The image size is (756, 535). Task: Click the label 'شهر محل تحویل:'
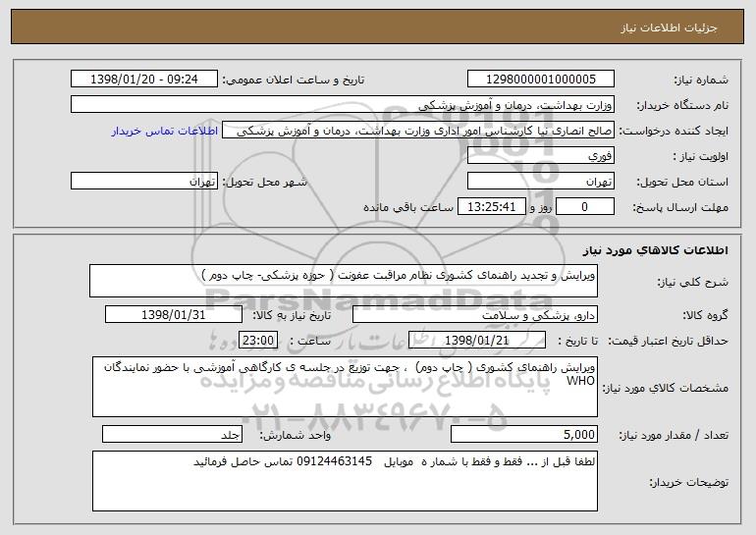pyautogui.click(x=264, y=182)
